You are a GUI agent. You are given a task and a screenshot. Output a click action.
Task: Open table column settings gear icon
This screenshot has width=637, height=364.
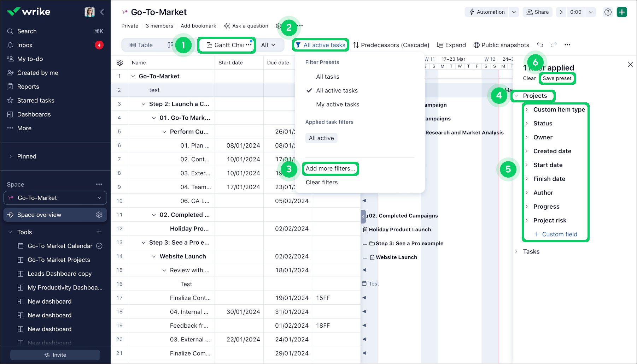coord(119,62)
